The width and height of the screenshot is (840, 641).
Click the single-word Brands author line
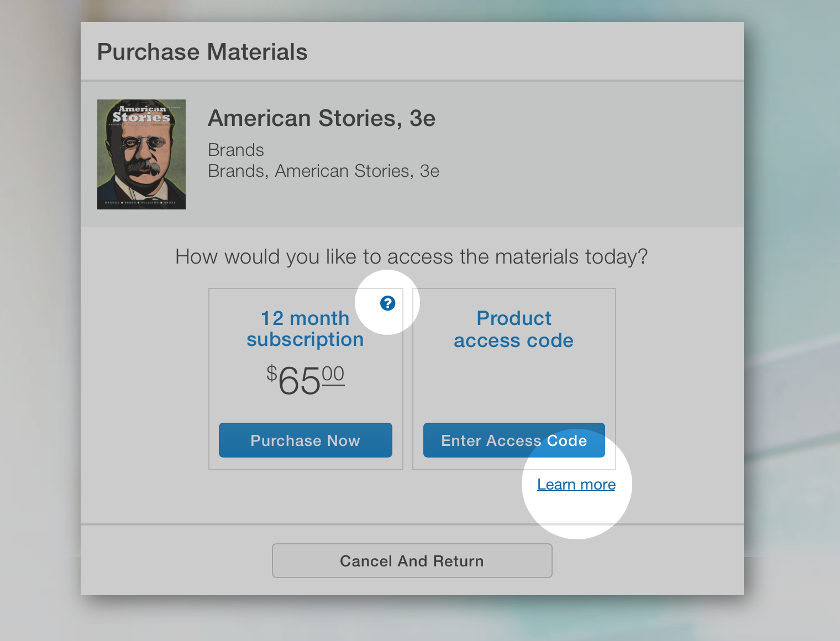(236, 150)
